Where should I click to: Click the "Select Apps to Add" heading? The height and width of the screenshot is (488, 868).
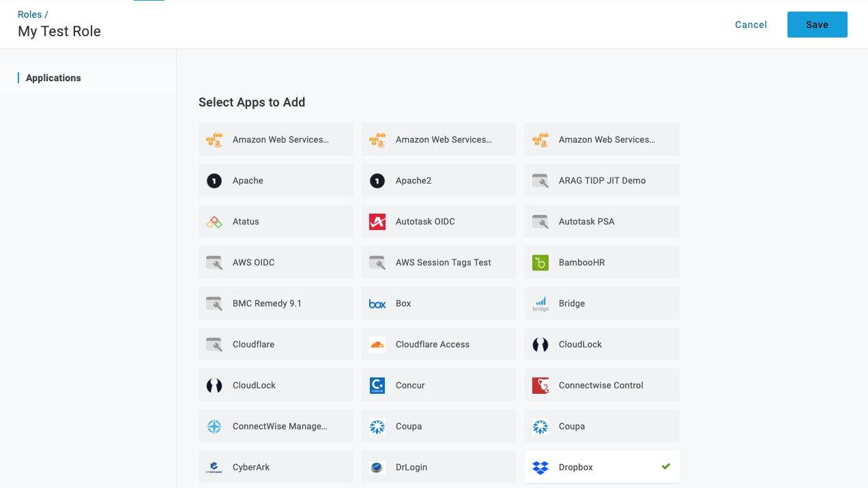252,102
